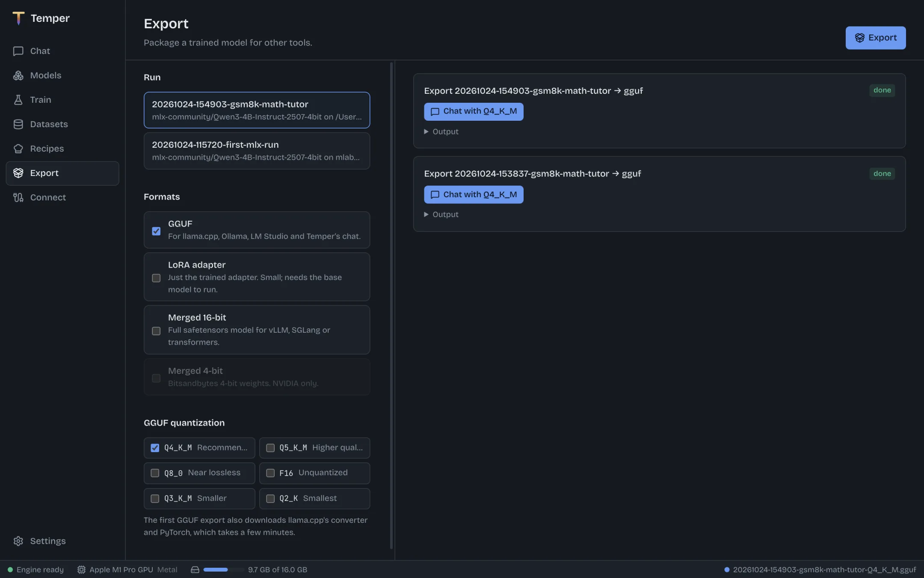Viewport: 924px width, 578px height.
Task: Select run 20261024-154903-gsm8k-math-tutor
Action: coord(257,110)
